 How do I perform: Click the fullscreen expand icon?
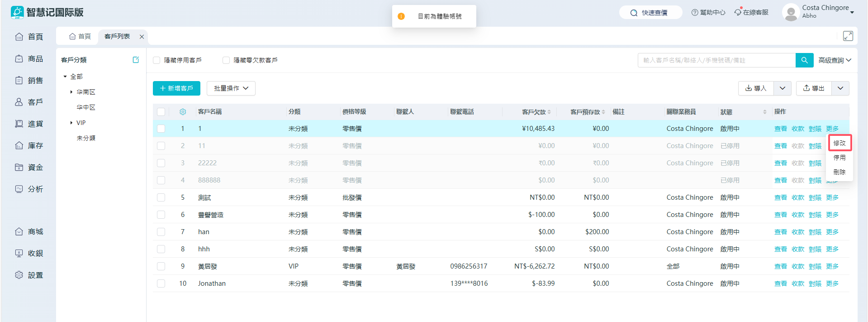click(x=848, y=36)
